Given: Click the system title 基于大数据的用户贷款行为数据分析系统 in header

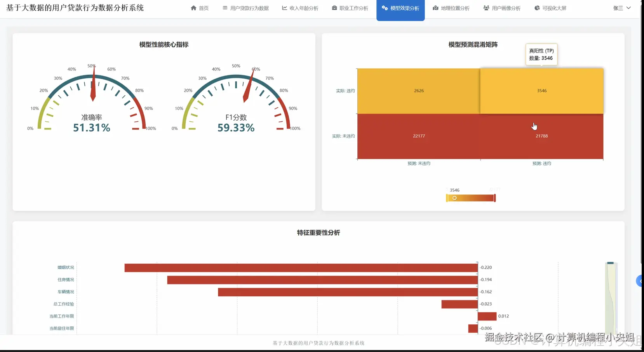Looking at the screenshot, I should coord(75,8).
